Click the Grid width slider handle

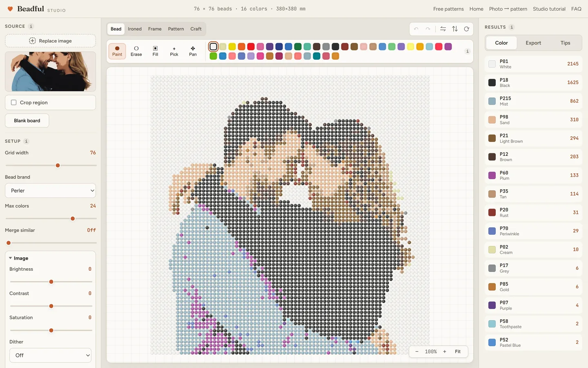click(58, 166)
